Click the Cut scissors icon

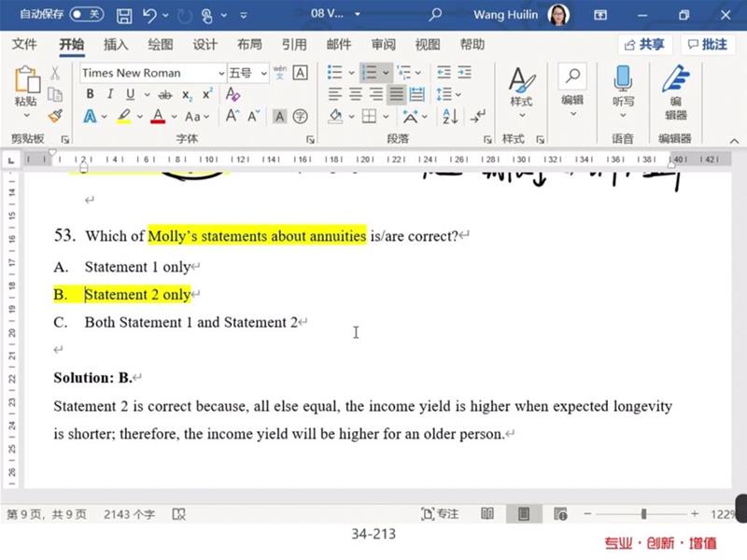[55, 73]
